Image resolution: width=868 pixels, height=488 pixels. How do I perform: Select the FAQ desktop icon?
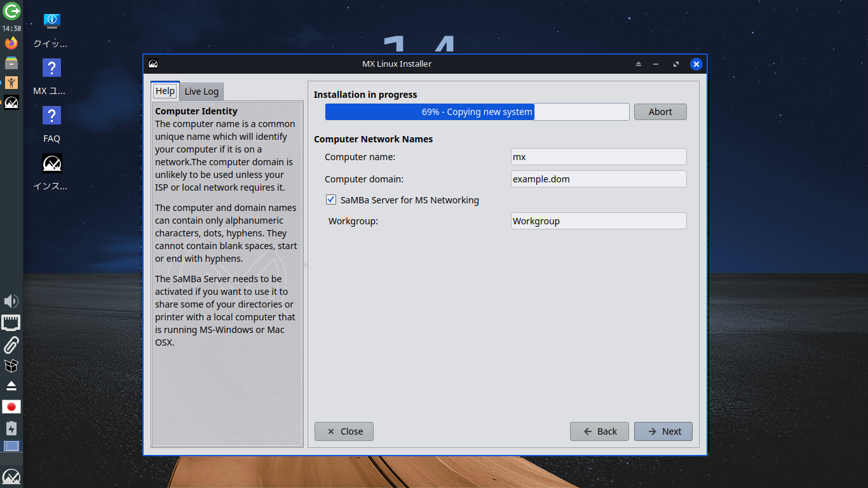(51, 125)
